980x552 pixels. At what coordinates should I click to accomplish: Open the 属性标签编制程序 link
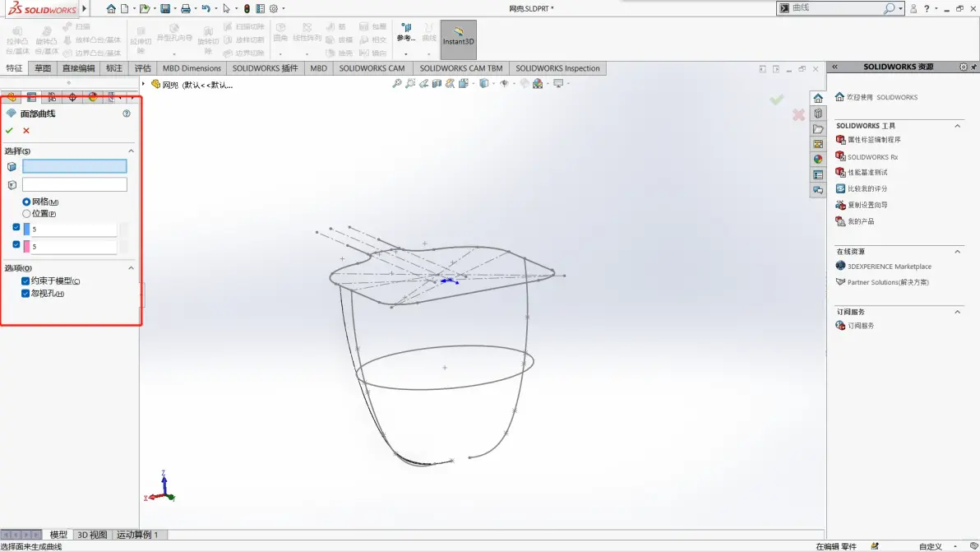[874, 139]
